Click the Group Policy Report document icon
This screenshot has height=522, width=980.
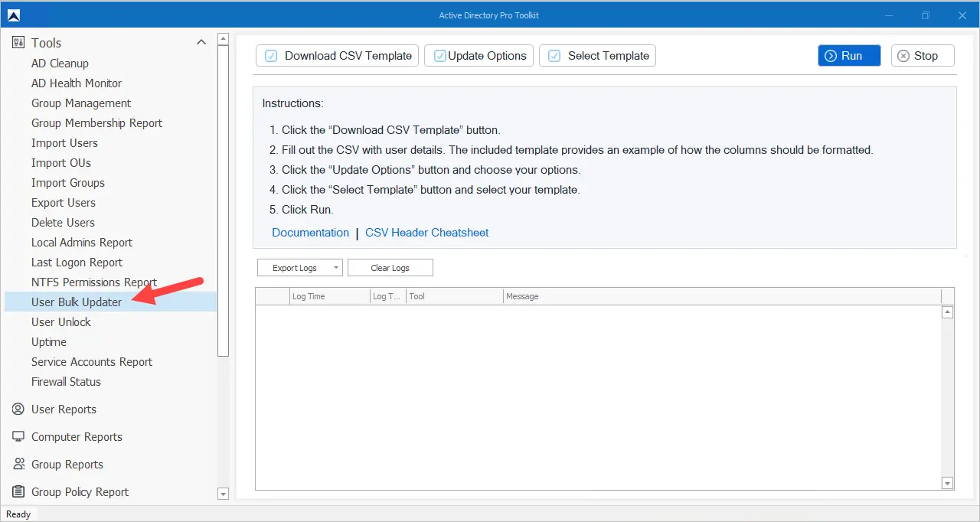(18, 492)
